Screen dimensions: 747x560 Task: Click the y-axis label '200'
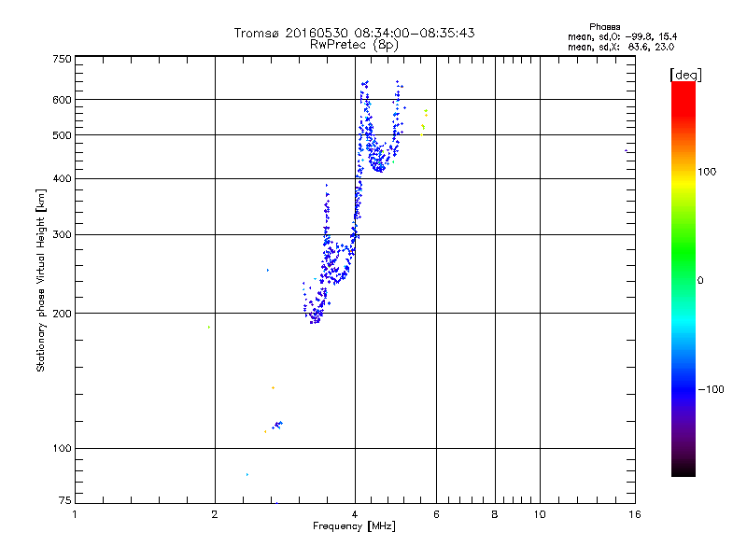(x=62, y=314)
